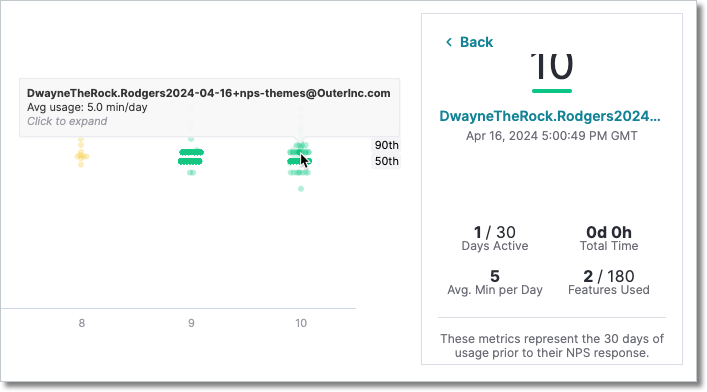Click the score 10 axis label
This screenshot has width=707, height=392.
click(301, 323)
